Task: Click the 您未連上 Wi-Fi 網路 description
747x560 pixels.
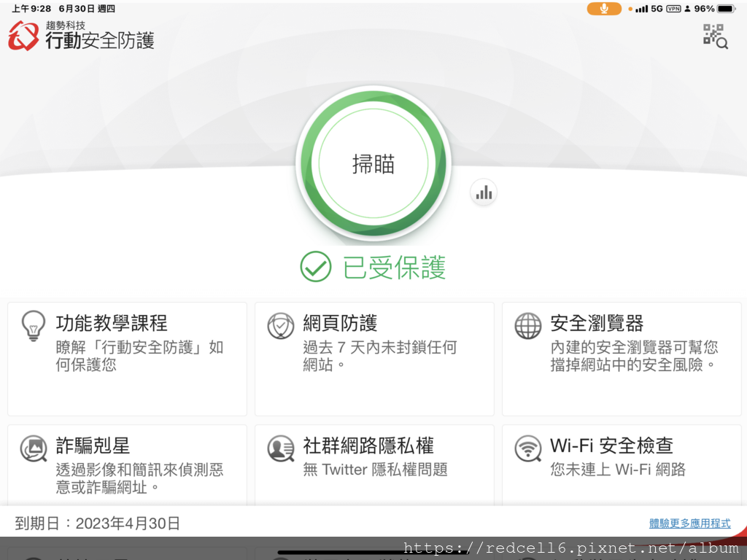Action: click(618, 470)
